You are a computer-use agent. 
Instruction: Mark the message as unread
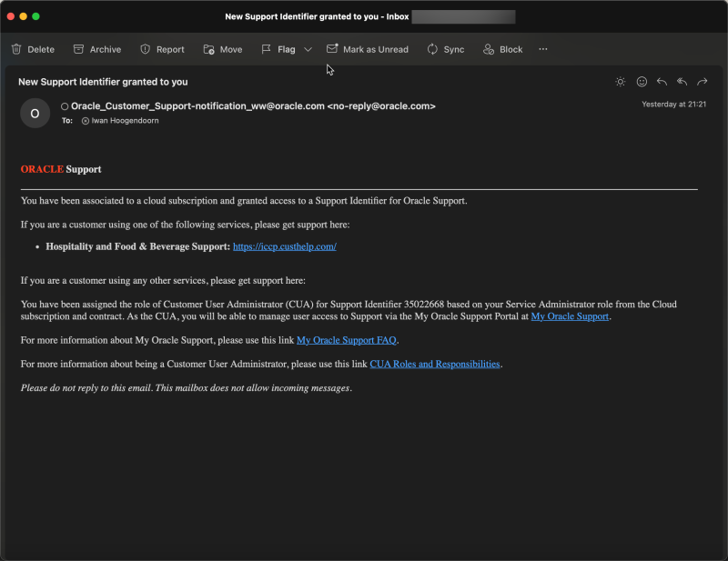tap(368, 49)
